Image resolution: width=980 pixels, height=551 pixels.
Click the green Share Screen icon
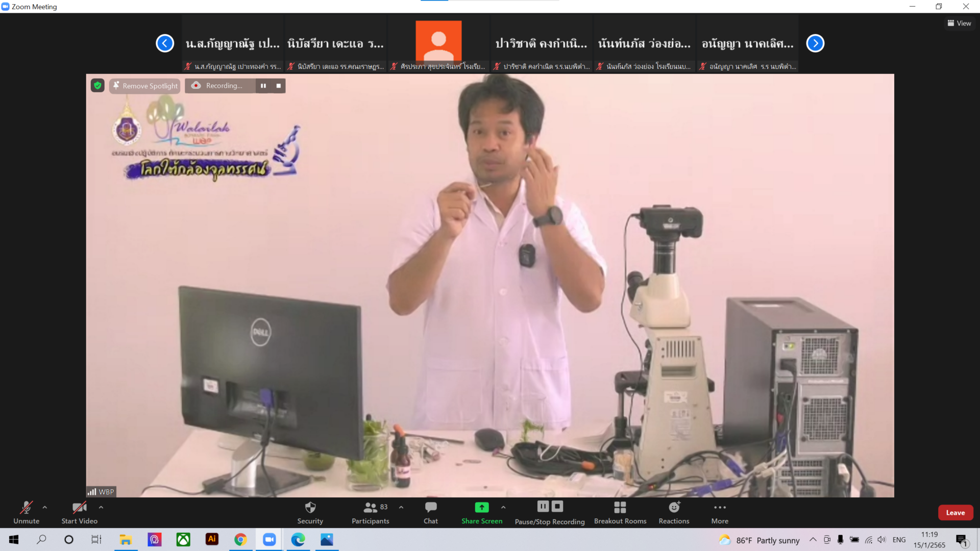[x=481, y=507]
